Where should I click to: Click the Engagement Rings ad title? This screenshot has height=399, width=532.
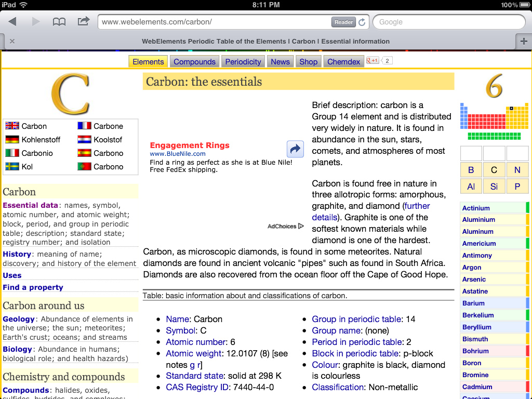click(x=190, y=145)
